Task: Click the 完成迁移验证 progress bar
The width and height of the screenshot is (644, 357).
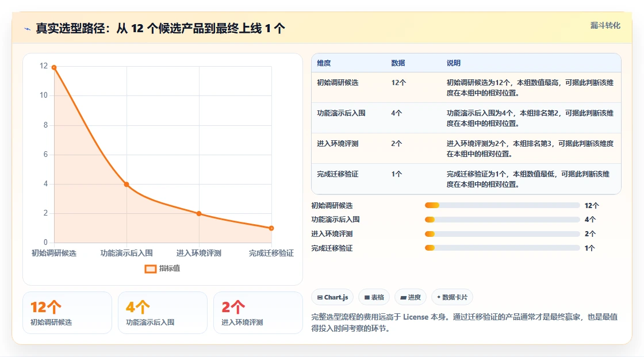Action: pyautogui.click(x=502, y=248)
